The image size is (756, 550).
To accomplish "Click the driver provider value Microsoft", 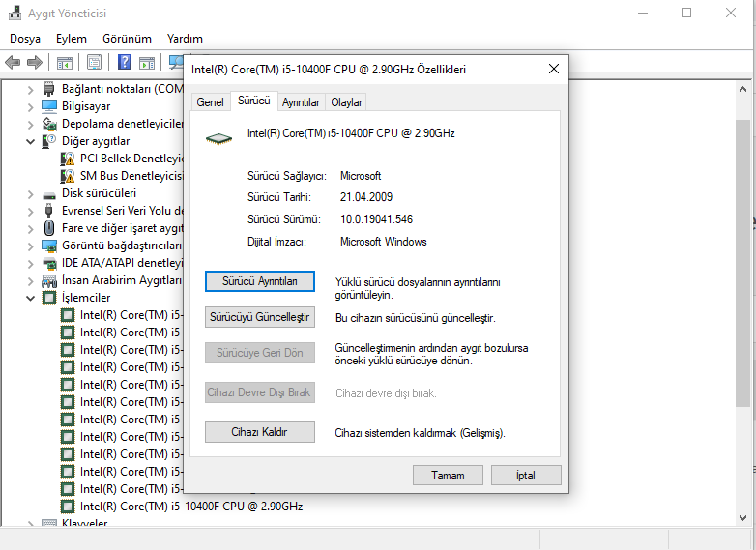I will coord(361,176).
